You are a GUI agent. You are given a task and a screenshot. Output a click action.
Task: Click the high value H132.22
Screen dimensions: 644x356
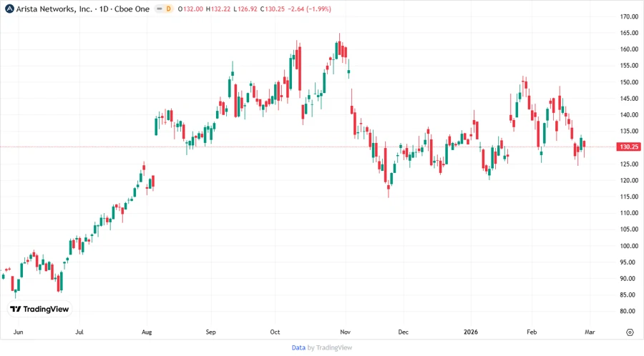pos(218,9)
